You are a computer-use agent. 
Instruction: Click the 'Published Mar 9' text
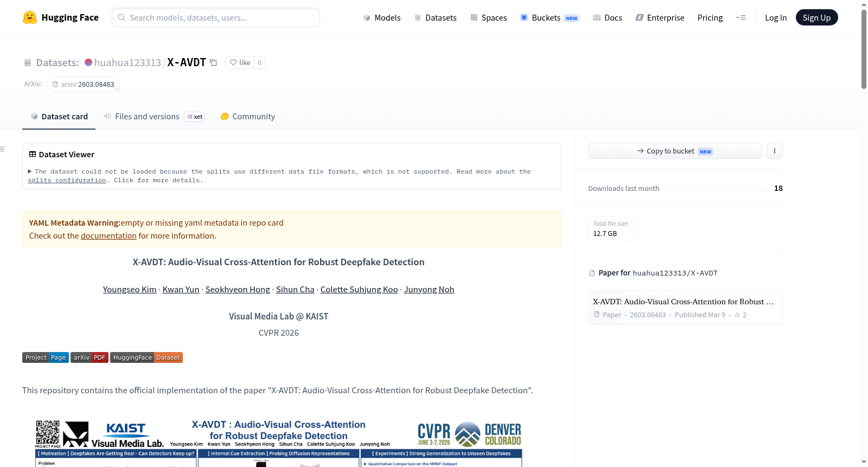pyautogui.click(x=700, y=315)
